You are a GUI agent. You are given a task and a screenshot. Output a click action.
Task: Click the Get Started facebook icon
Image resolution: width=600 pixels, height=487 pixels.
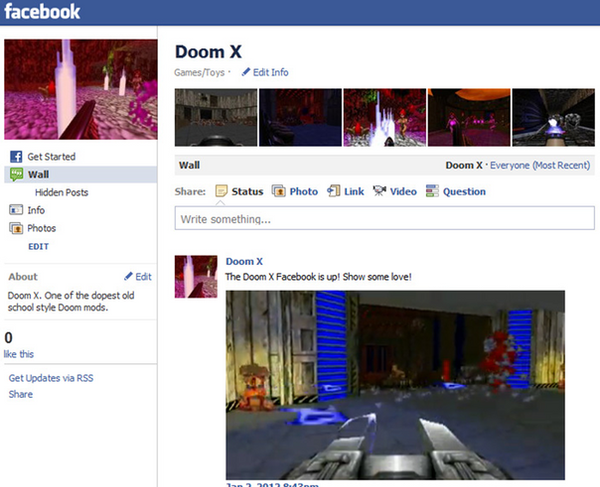[16, 156]
